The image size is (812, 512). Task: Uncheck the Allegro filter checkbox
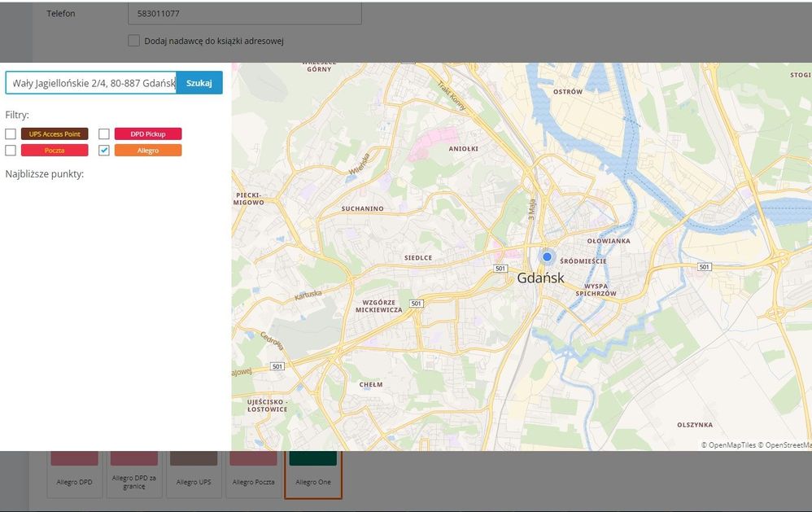(104, 151)
